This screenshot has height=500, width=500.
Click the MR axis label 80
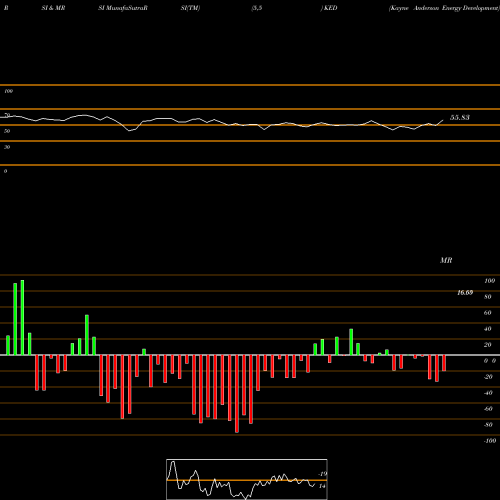488,297
